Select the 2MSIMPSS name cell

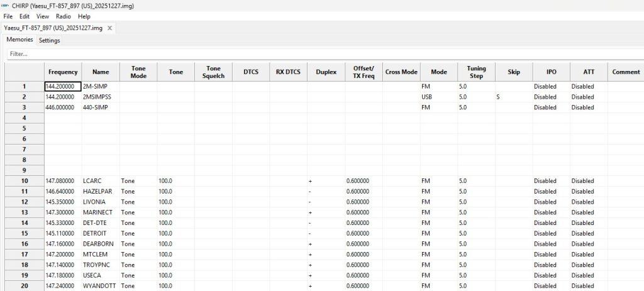coord(100,97)
